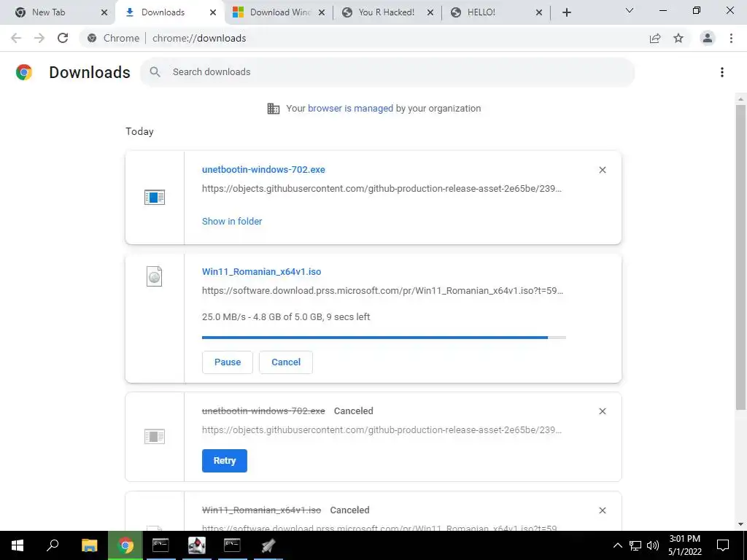747x560 pixels.
Task: Remove canceled Win11 ISO entry from list
Action: tap(603, 510)
